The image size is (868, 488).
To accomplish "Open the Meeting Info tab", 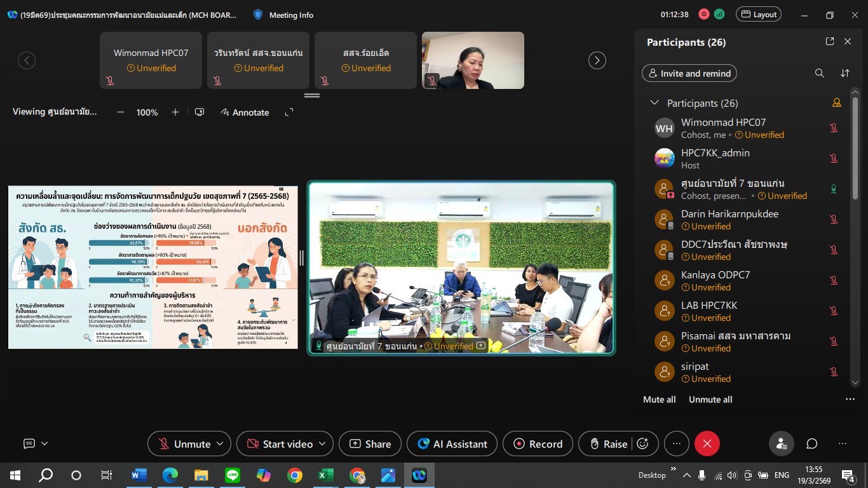I will 283,15.
